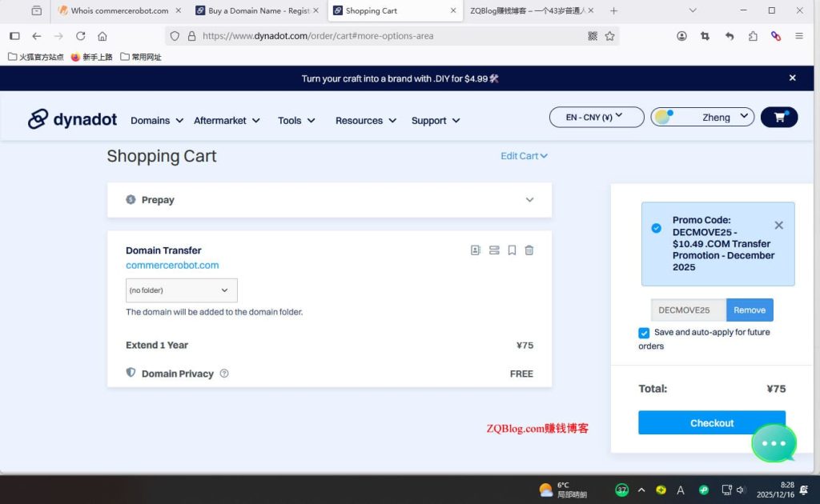820x504 pixels.
Task: Click the promo code input field
Action: tap(688, 310)
